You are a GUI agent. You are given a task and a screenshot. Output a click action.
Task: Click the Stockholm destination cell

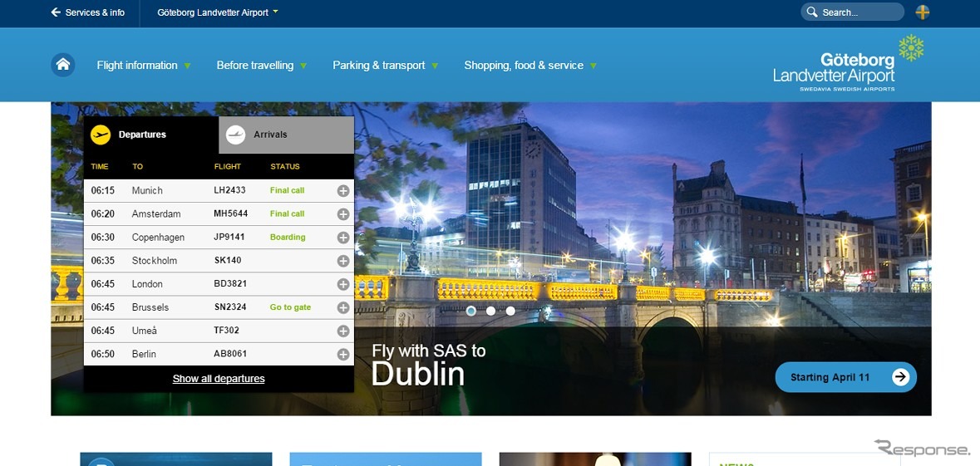[155, 261]
